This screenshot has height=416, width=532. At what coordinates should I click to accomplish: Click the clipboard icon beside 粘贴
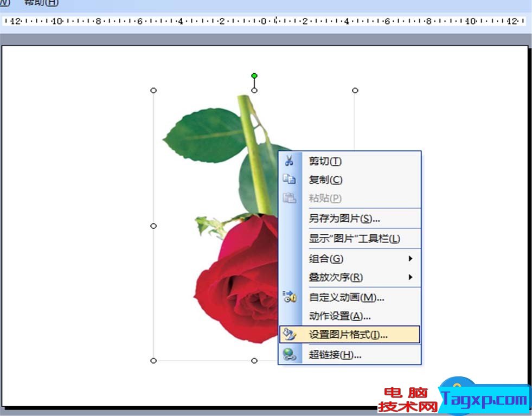click(x=289, y=198)
